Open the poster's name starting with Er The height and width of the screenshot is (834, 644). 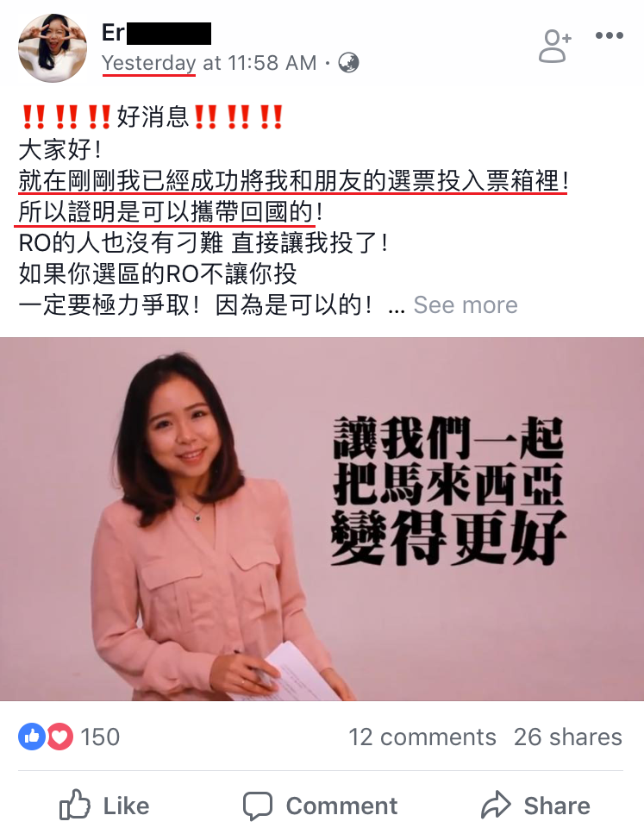[x=156, y=33]
